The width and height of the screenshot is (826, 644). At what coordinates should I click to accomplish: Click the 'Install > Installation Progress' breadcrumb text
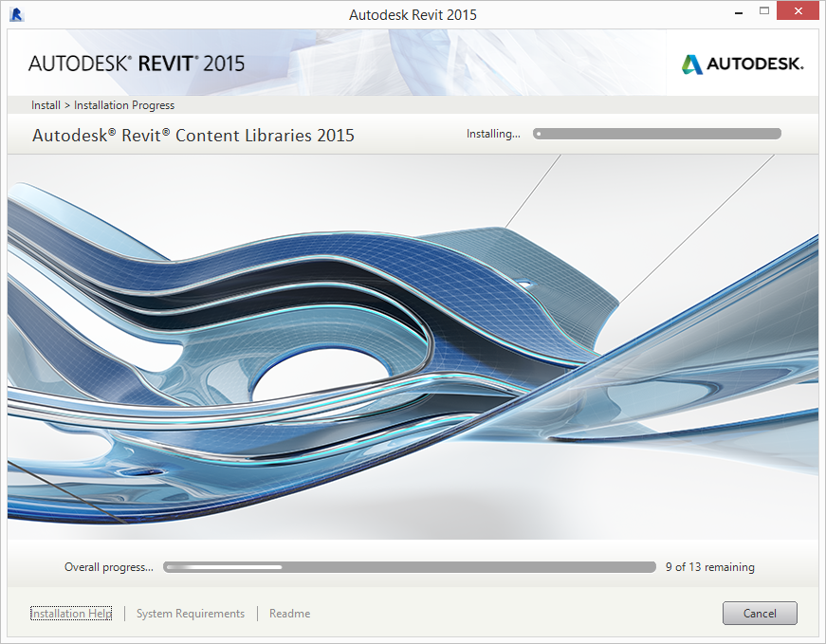[102, 105]
